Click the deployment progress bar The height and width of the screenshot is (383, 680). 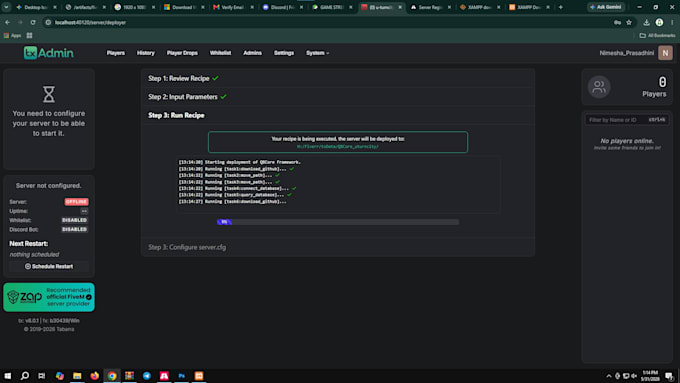click(338, 222)
